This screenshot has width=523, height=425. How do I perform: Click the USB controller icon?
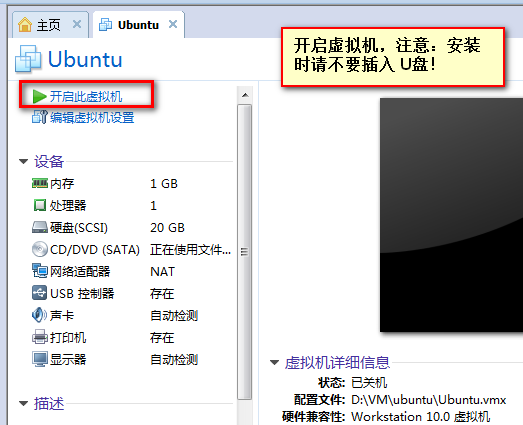(x=40, y=293)
